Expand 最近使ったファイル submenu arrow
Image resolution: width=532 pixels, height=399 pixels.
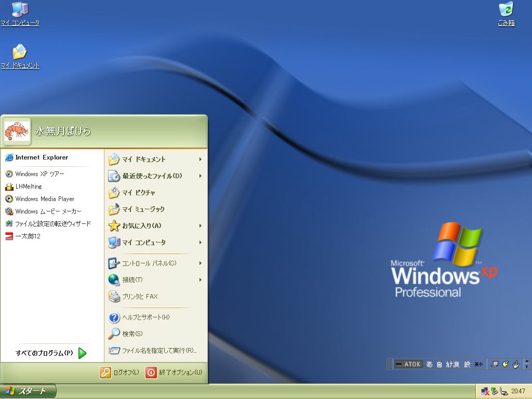click(200, 176)
